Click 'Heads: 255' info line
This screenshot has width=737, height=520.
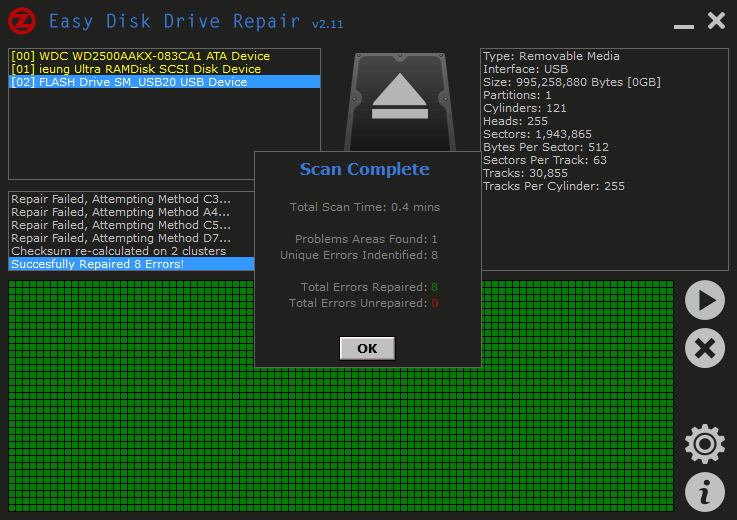coord(515,121)
